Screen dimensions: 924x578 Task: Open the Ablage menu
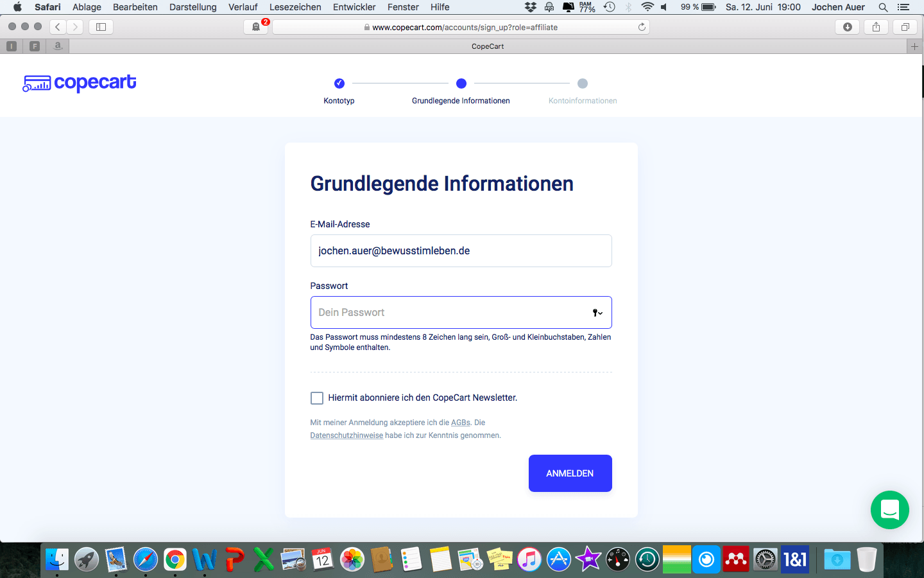click(x=87, y=7)
